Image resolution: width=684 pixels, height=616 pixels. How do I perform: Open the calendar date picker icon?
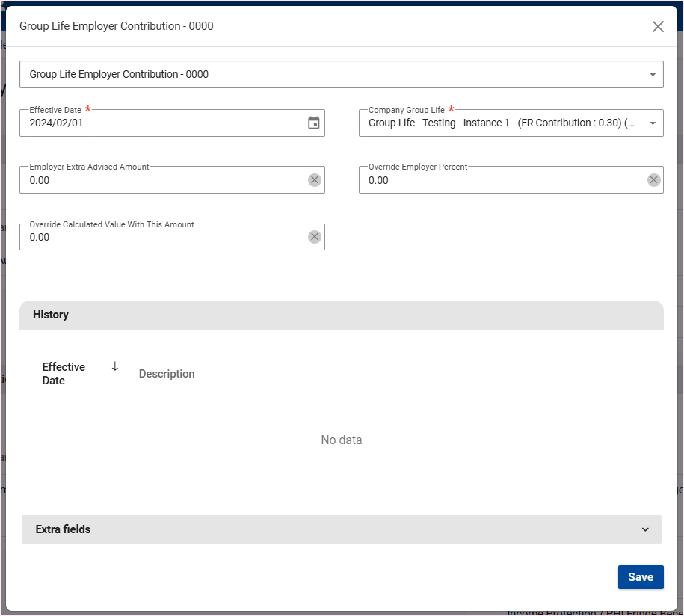tap(314, 123)
